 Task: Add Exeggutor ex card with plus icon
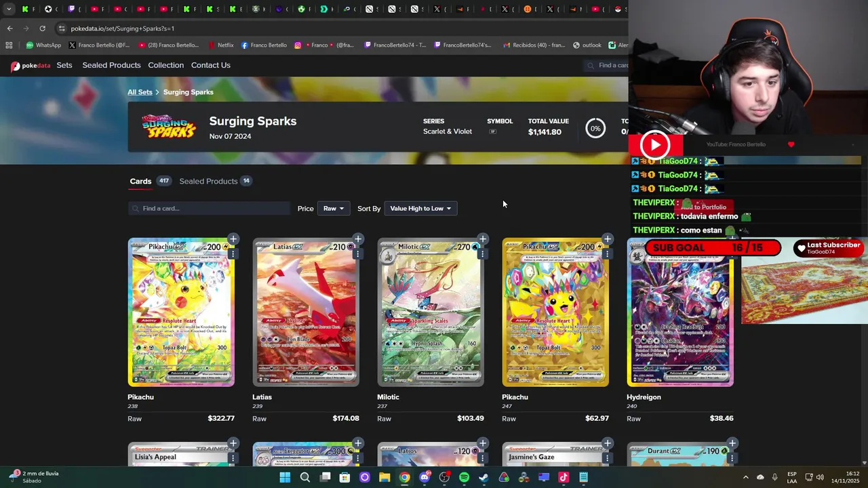pos(358,443)
